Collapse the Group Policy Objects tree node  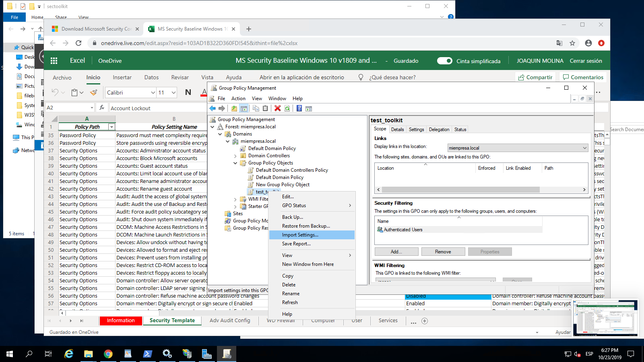coord(235,163)
